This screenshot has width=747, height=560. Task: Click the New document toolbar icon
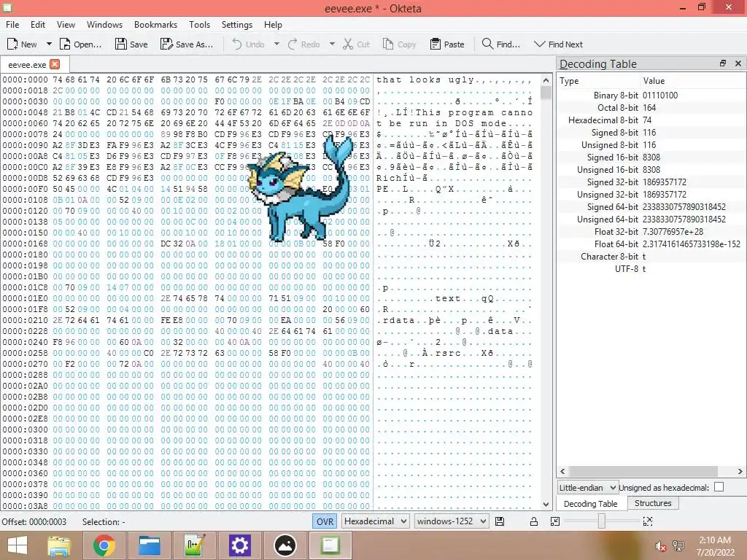point(13,44)
